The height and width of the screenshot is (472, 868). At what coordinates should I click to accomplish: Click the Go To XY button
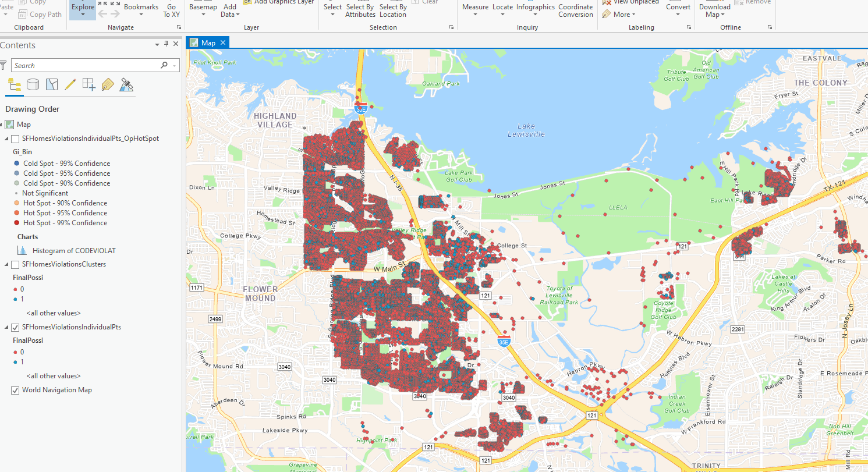[172, 10]
